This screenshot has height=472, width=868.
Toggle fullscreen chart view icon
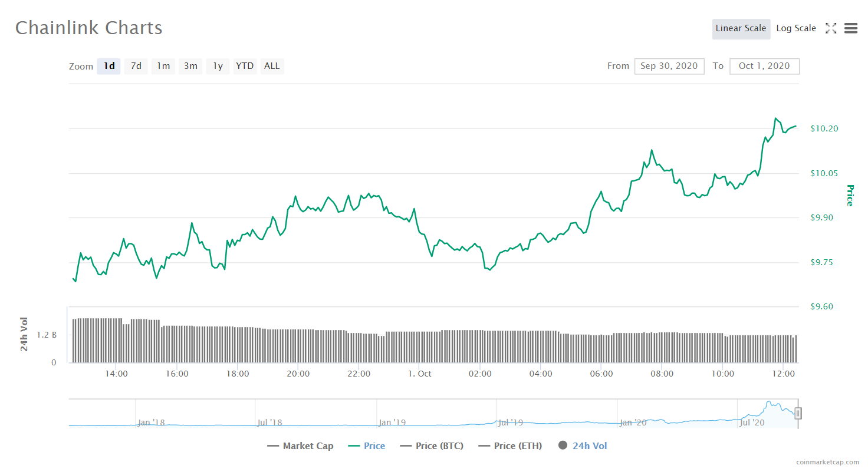[x=831, y=28]
